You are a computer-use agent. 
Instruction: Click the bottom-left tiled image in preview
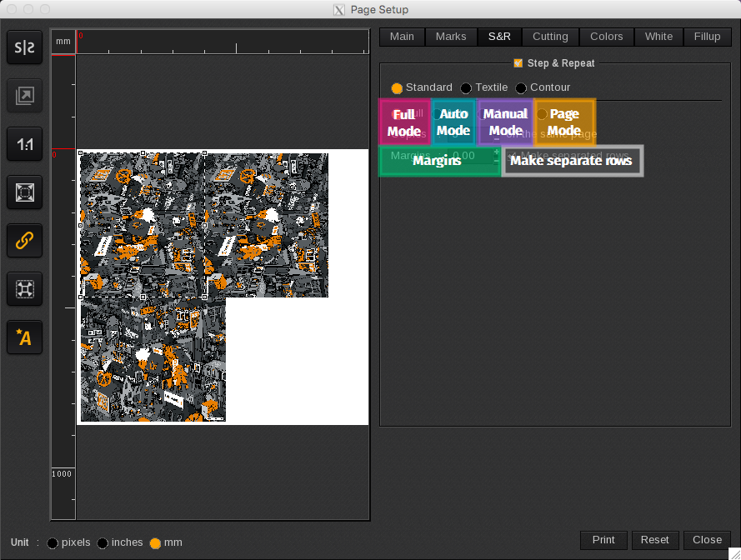pos(153,360)
